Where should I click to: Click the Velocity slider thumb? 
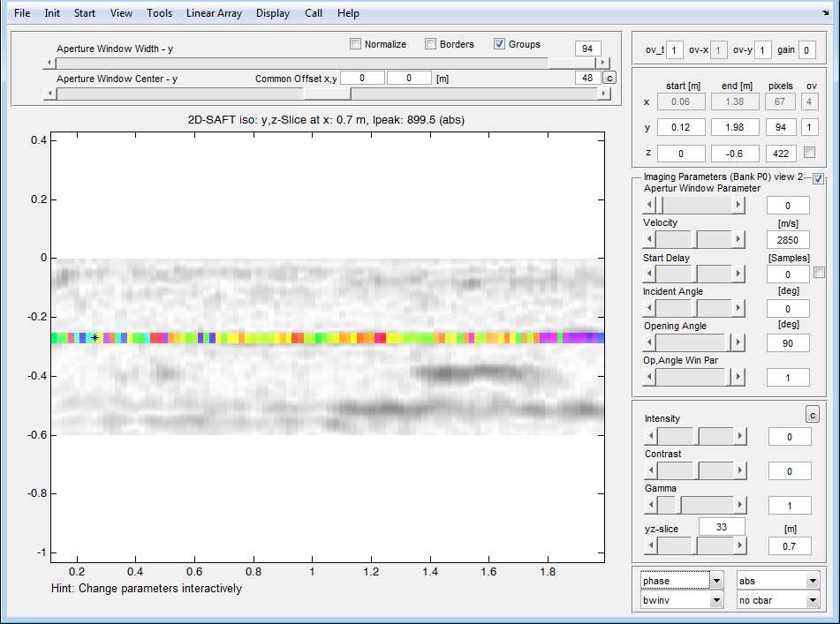[x=696, y=238]
